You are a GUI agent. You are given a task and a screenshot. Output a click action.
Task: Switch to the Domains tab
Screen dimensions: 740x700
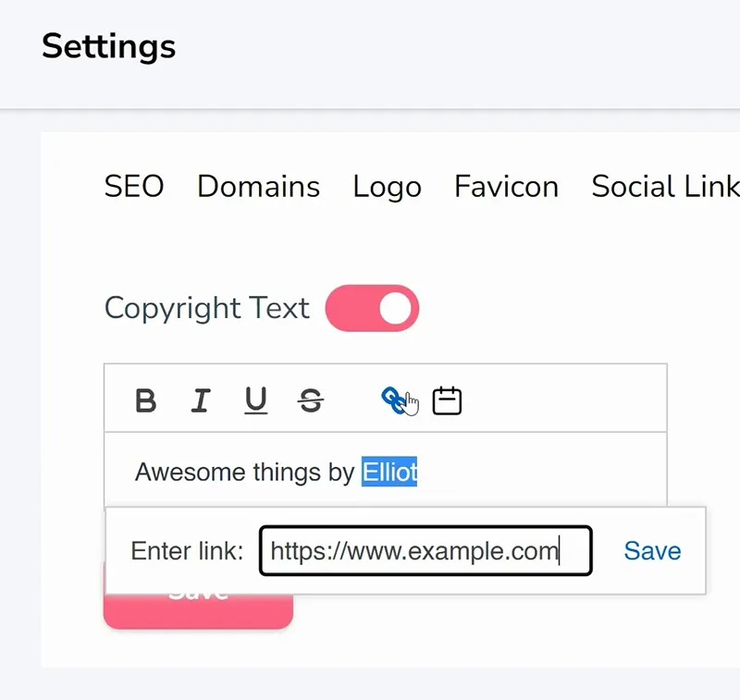(259, 186)
